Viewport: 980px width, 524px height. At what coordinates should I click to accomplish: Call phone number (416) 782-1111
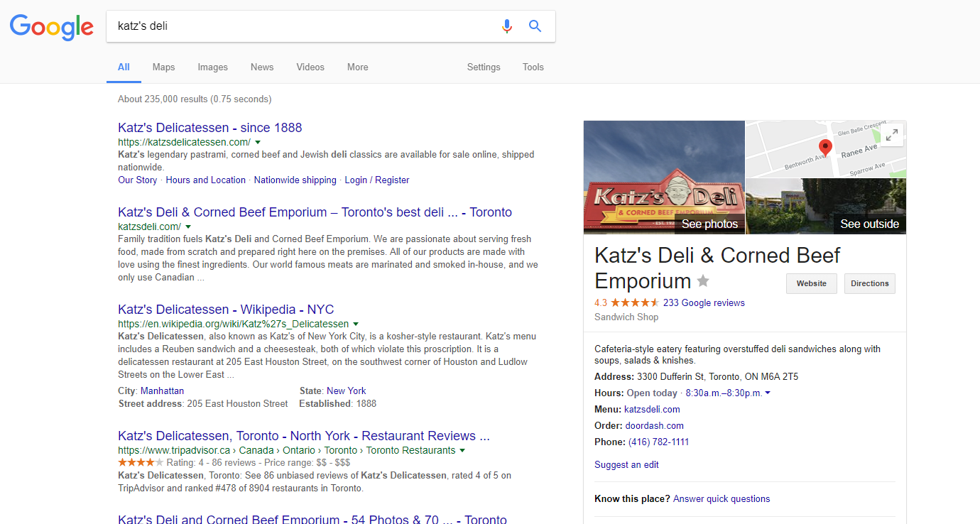point(658,442)
